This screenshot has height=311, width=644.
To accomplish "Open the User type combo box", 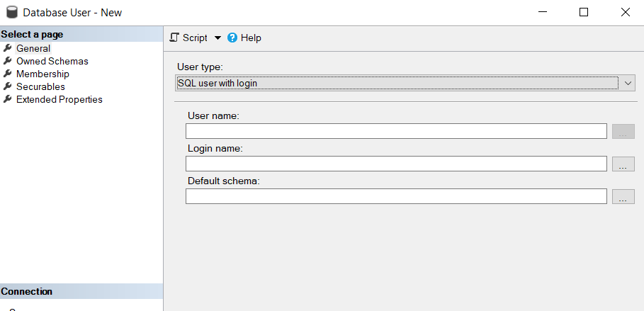I will (405, 83).
